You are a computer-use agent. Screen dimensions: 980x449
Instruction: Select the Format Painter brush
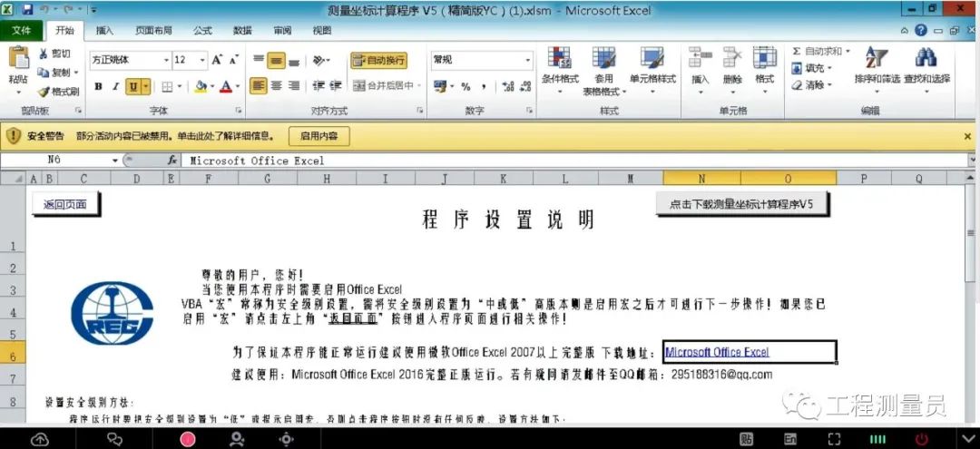coord(44,92)
